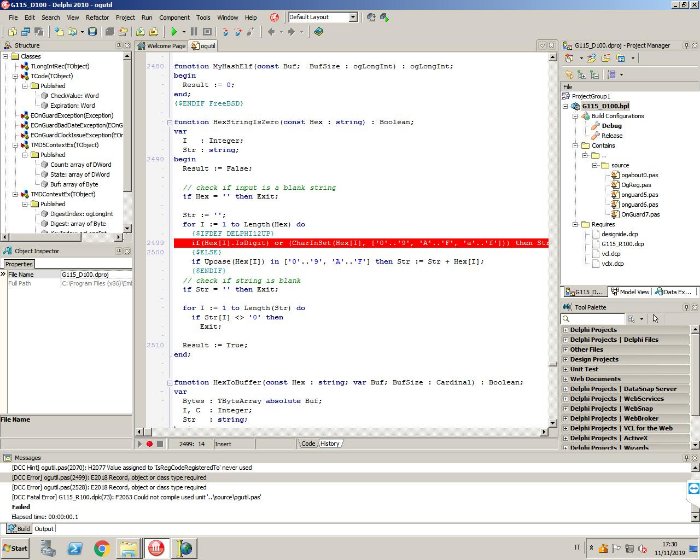Pin the Messages panel
The width and height of the screenshot is (700, 560).
686,458
